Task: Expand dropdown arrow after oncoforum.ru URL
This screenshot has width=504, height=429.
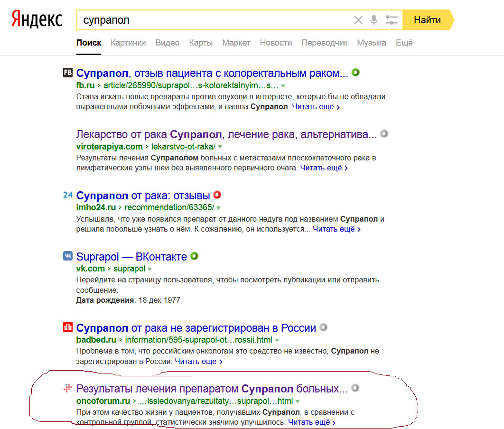Action: coord(298,401)
